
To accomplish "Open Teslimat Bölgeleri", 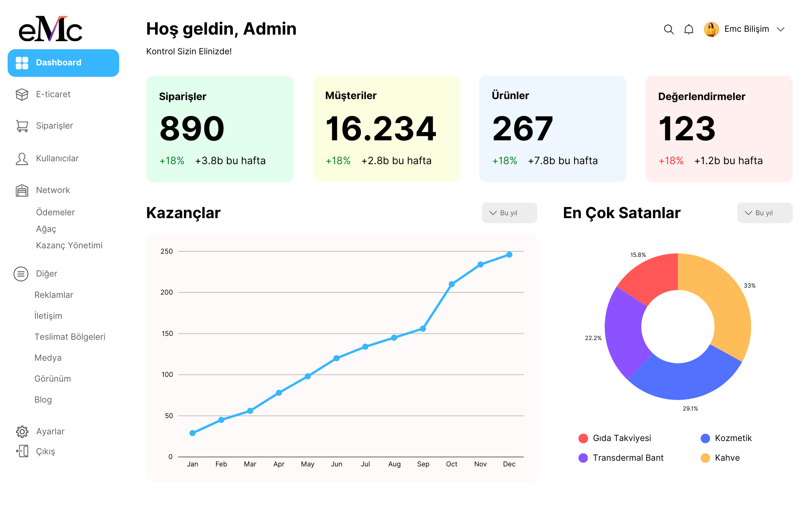I will pos(70,337).
